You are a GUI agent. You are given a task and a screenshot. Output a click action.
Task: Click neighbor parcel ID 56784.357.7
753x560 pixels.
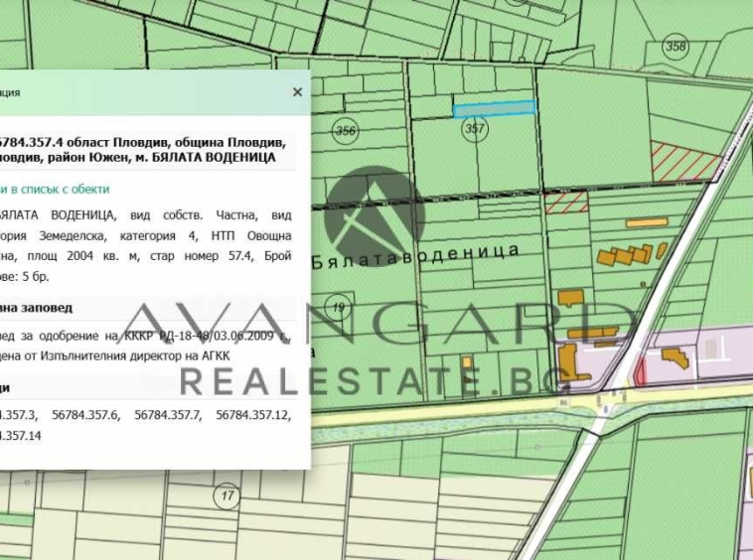tap(168, 415)
